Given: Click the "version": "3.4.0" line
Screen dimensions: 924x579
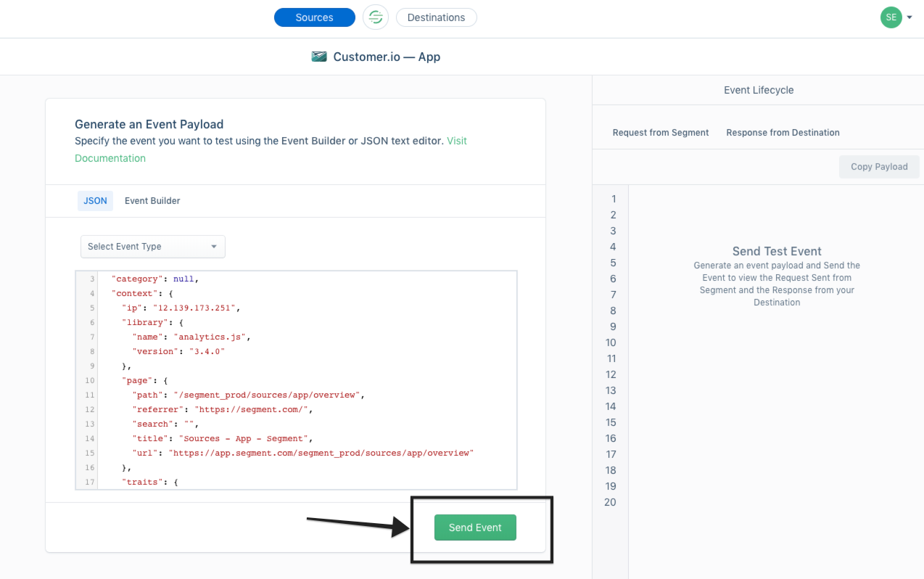Looking at the screenshot, I should tap(178, 351).
